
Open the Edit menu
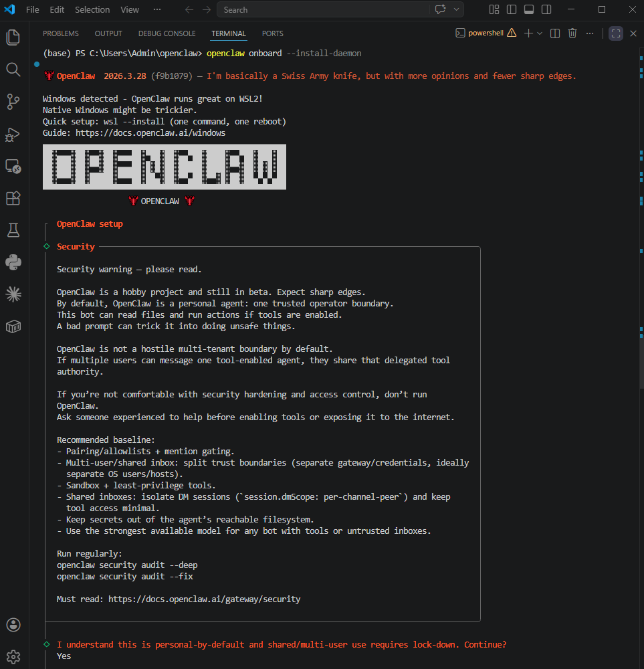point(57,9)
